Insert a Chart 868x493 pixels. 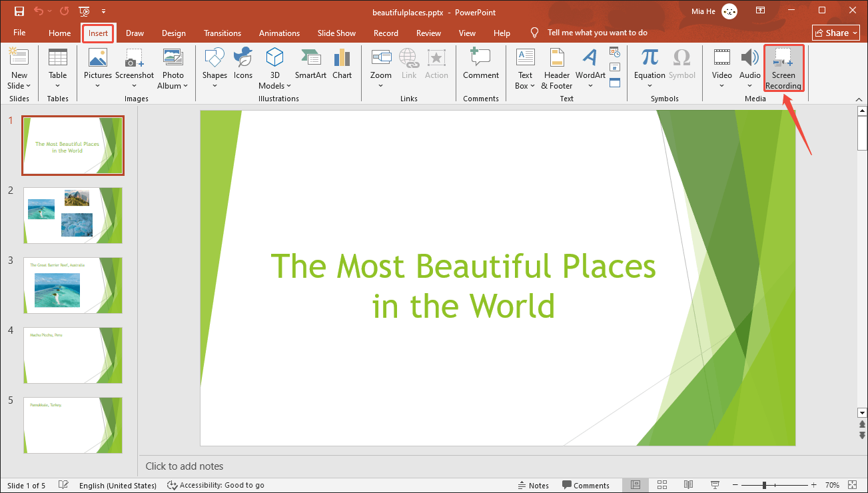(x=342, y=67)
